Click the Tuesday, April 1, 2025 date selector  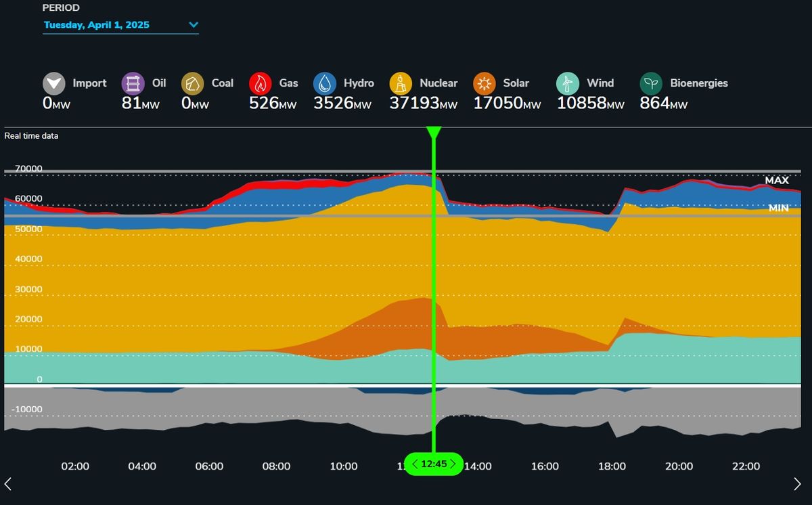coord(97,25)
